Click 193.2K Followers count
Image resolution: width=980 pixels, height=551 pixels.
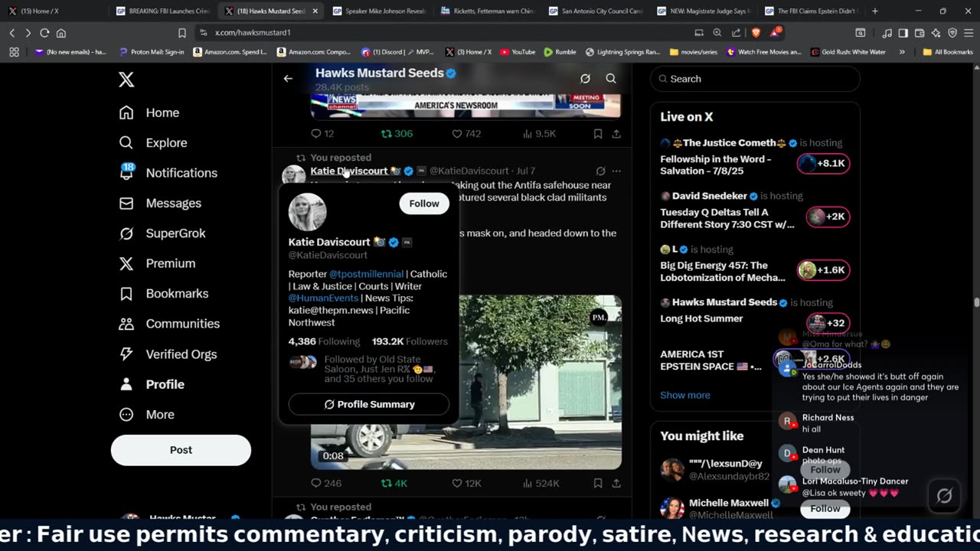(x=410, y=341)
